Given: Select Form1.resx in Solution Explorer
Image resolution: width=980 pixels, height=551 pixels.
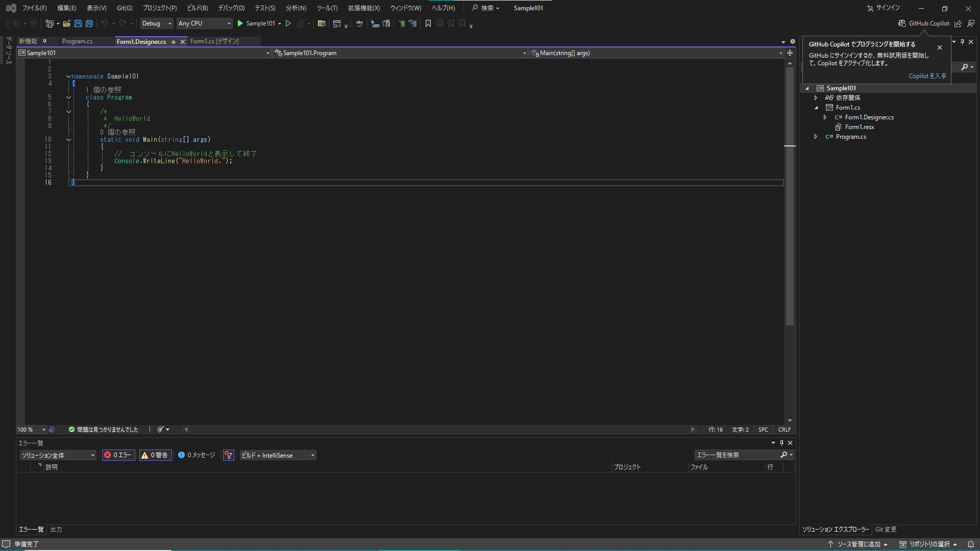Looking at the screenshot, I should 860,127.
